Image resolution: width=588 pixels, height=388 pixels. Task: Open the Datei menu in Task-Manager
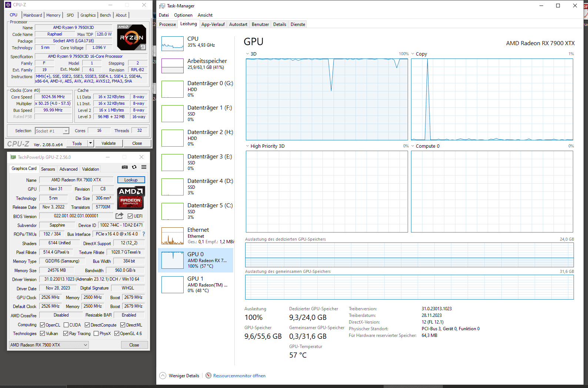point(164,15)
